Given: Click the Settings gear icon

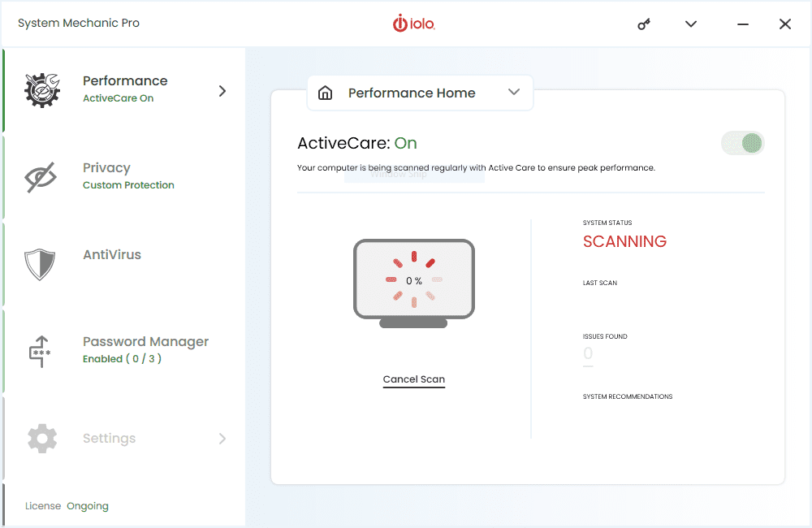Looking at the screenshot, I should click(x=42, y=439).
